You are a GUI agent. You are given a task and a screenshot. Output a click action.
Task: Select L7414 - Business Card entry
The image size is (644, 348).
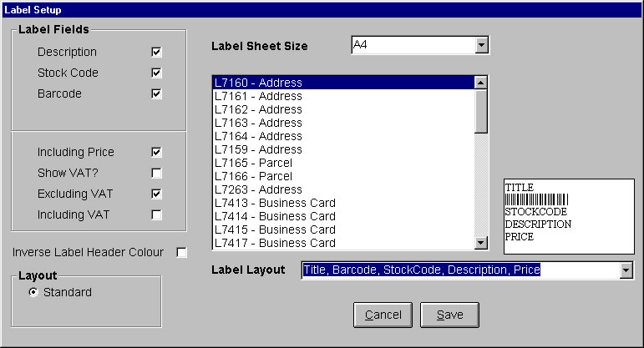[344, 216]
